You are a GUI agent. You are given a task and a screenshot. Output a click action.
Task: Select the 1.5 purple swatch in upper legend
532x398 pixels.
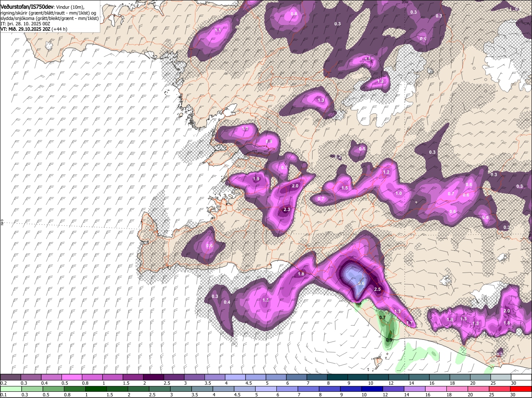pyautogui.click(x=133, y=377)
